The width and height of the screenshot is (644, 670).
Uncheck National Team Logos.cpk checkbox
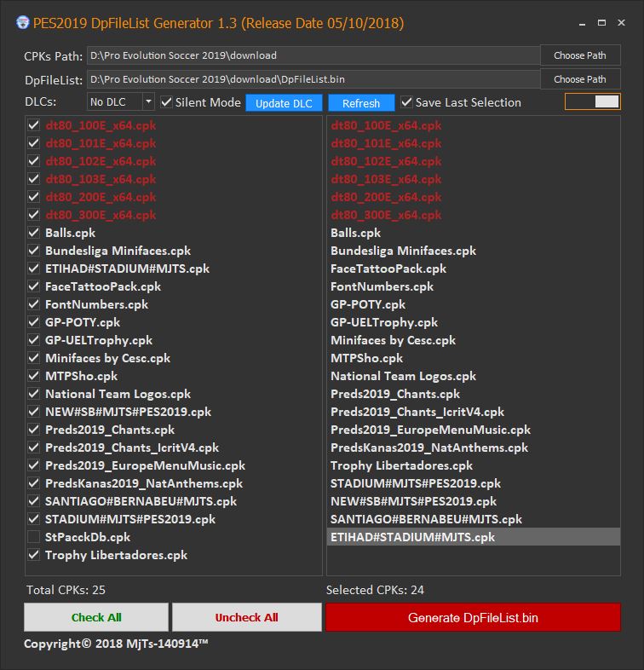click(34, 394)
